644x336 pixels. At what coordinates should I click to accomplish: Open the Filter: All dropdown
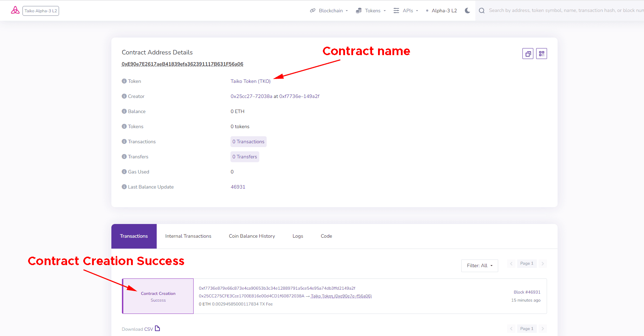[x=480, y=266]
